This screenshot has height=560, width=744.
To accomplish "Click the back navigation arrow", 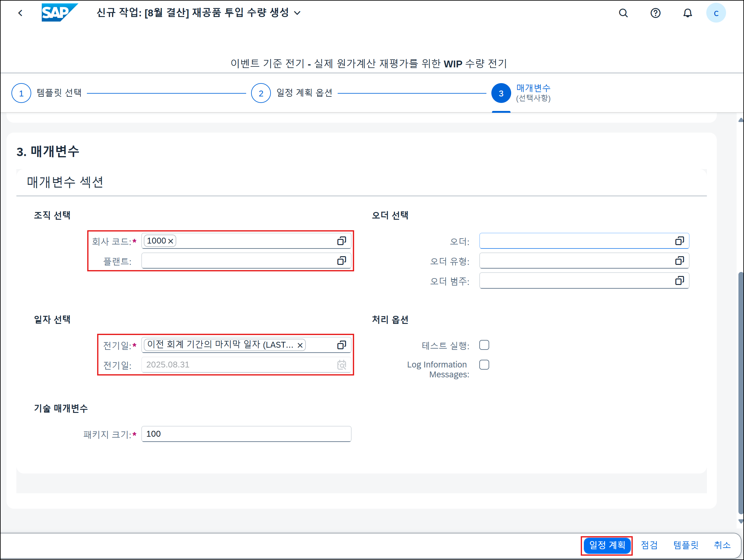I will click(x=20, y=13).
